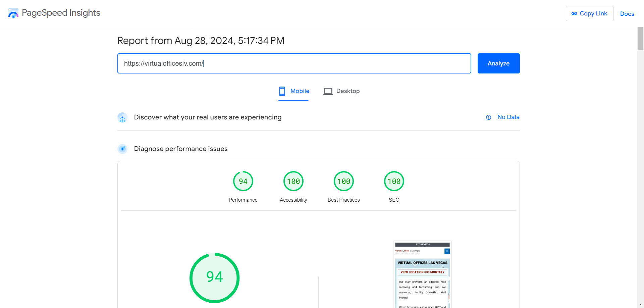Click the Diagnose performance issues icon

122,149
